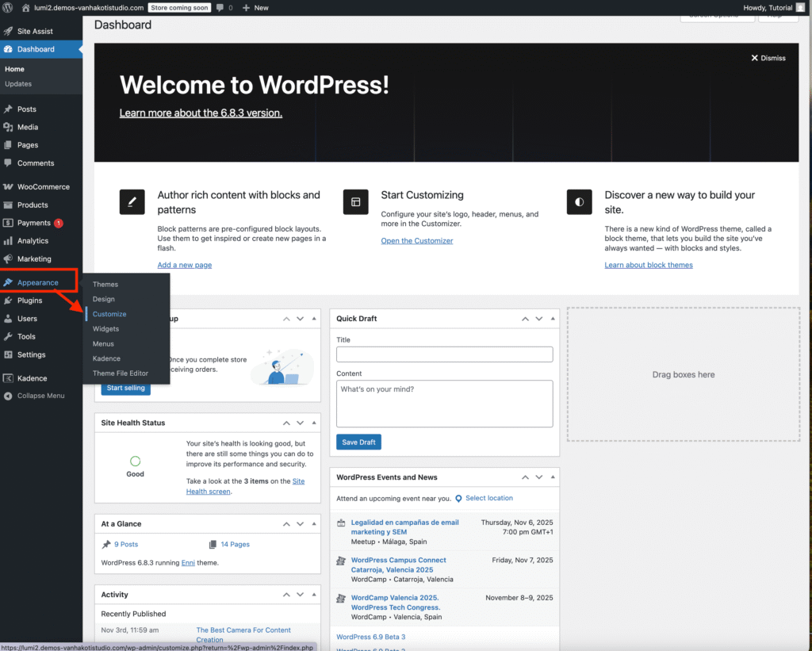Image resolution: width=812 pixels, height=651 pixels.
Task: Click the WooCommerce icon in sidebar
Action: point(8,187)
